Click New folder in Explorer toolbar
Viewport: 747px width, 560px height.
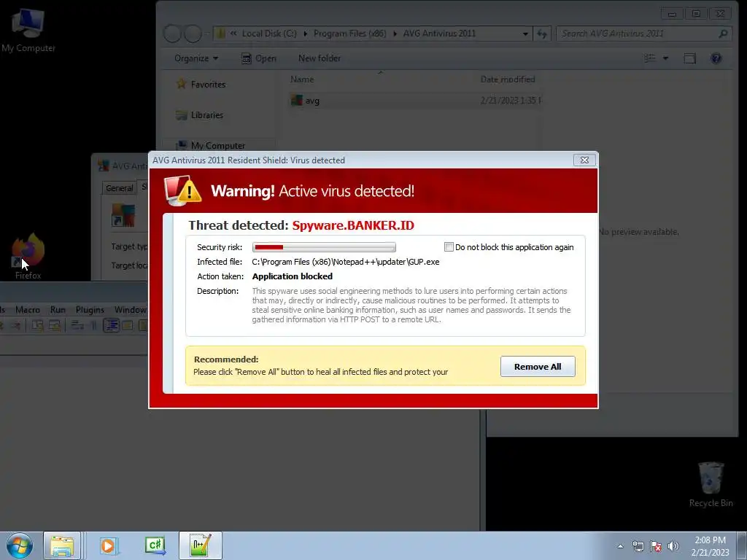(320, 58)
